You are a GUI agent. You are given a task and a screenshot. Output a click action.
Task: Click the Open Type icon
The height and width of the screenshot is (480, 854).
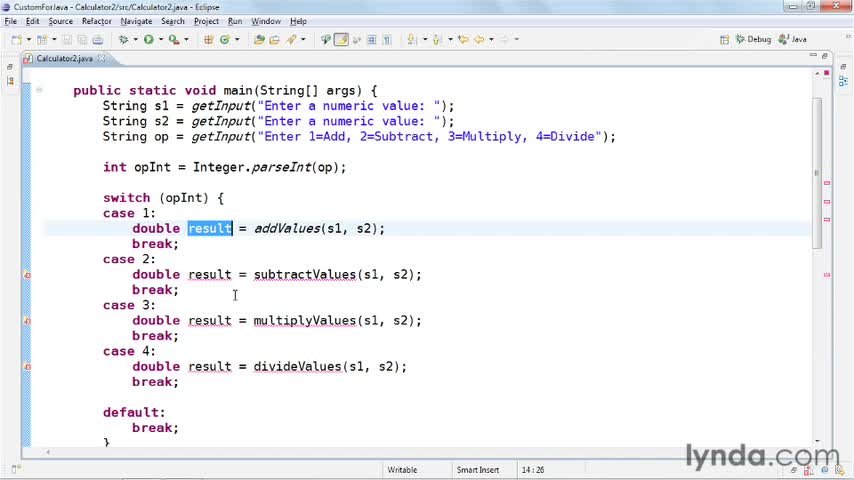click(259, 40)
